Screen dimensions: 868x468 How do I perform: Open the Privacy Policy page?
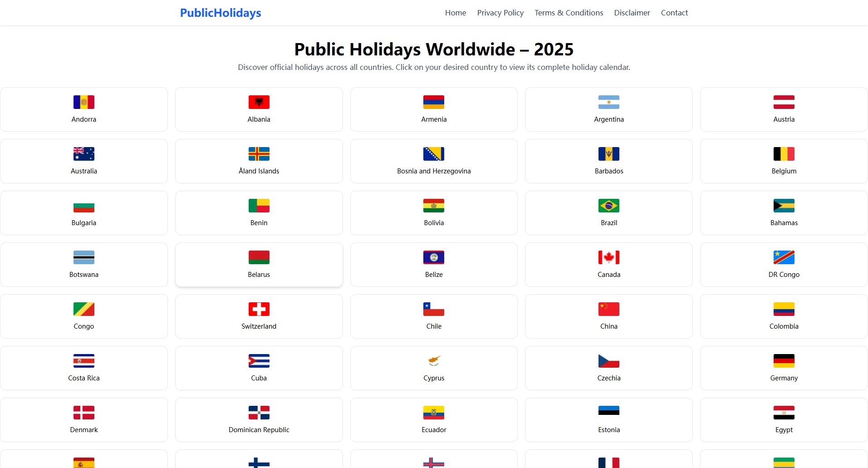click(x=500, y=13)
